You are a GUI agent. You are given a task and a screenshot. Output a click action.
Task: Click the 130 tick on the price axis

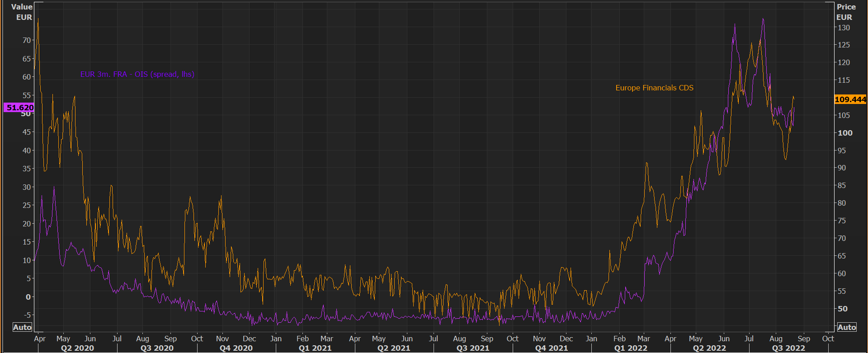[x=844, y=28]
